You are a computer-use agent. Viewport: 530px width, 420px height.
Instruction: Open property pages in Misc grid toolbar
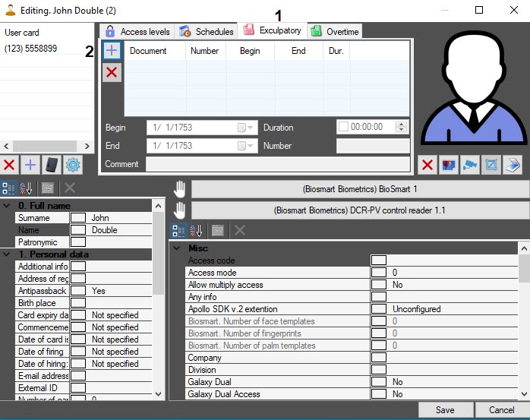(x=218, y=231)
